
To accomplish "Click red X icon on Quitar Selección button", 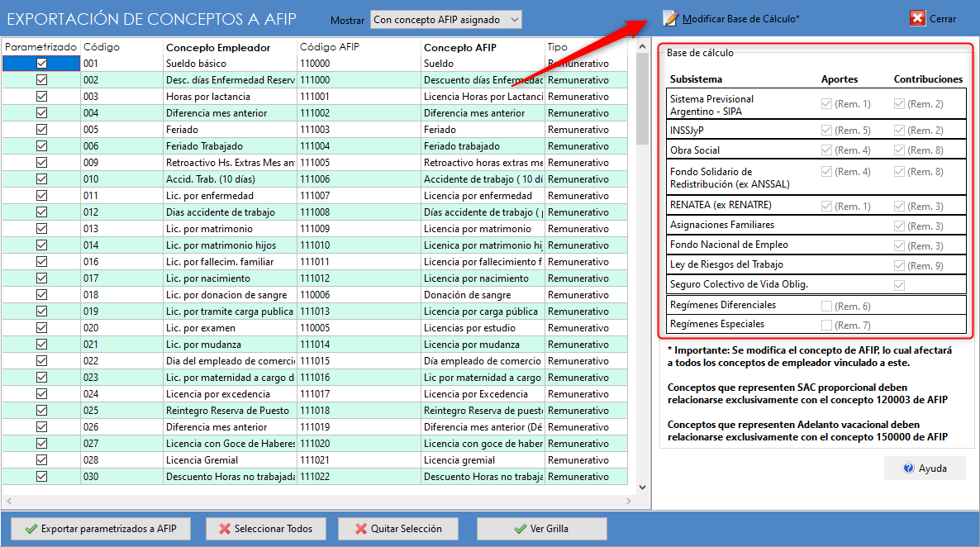I will click(360, 529).
